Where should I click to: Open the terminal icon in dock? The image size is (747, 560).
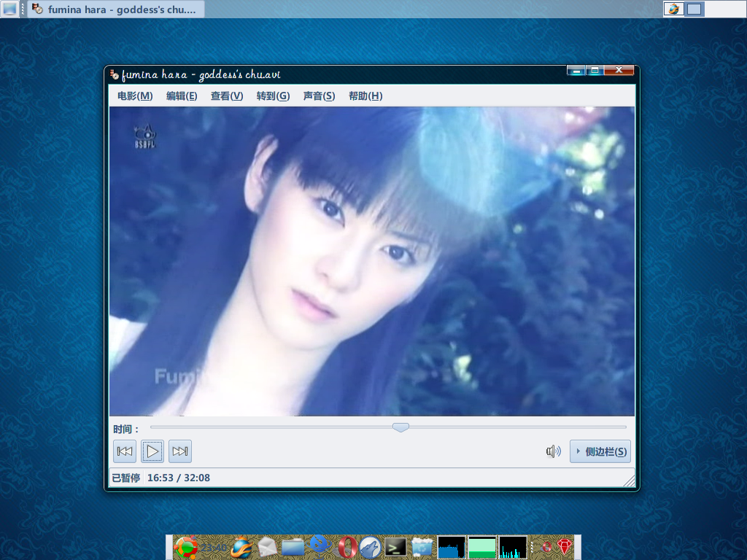coord(396,548)
